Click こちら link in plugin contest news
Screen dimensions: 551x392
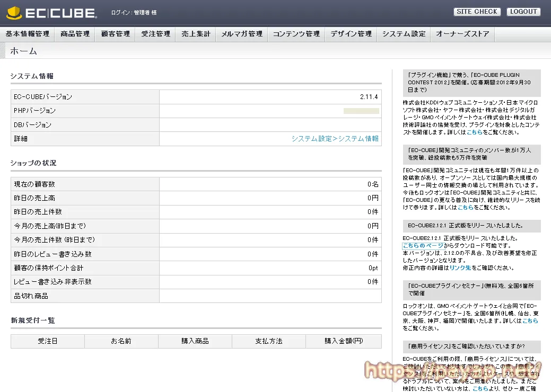(x=474, y=132)
